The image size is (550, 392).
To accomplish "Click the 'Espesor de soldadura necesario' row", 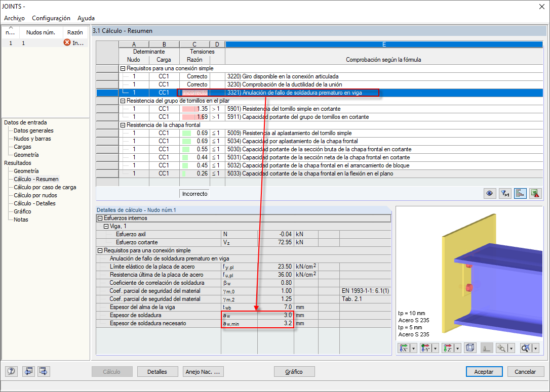I will [x=244, y=323].
